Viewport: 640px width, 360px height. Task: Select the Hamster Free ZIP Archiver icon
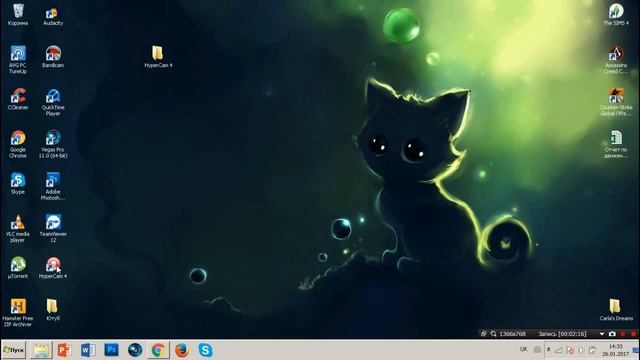point(18,313)
